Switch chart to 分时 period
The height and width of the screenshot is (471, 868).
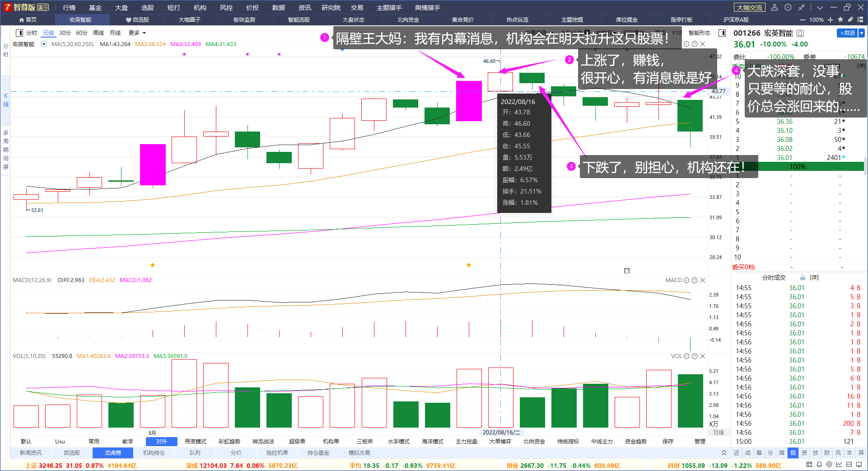coord(32,33)
